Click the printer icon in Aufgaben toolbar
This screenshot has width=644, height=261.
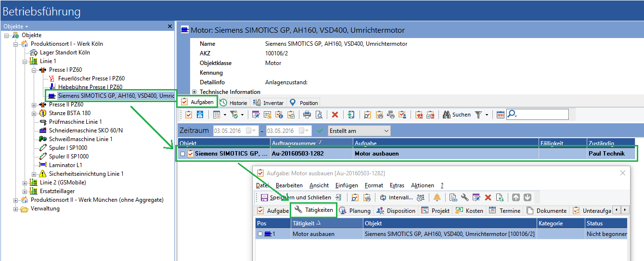tap(307, 115)
